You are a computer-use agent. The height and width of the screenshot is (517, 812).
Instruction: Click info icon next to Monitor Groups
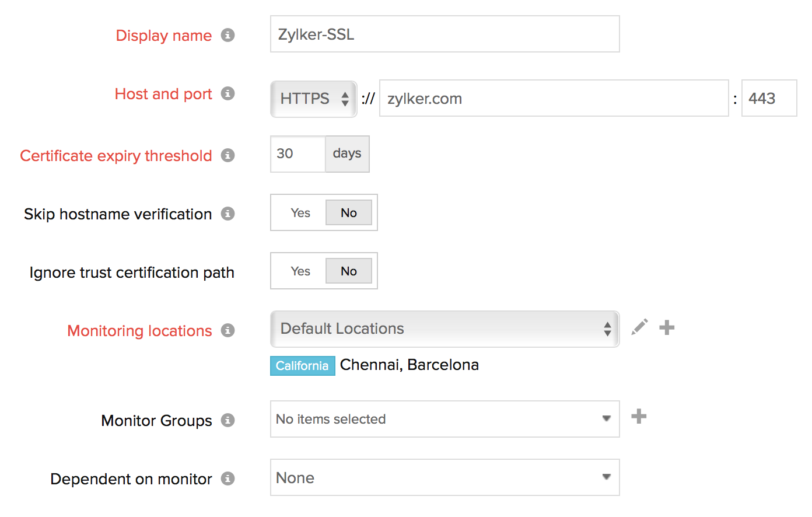228,420
